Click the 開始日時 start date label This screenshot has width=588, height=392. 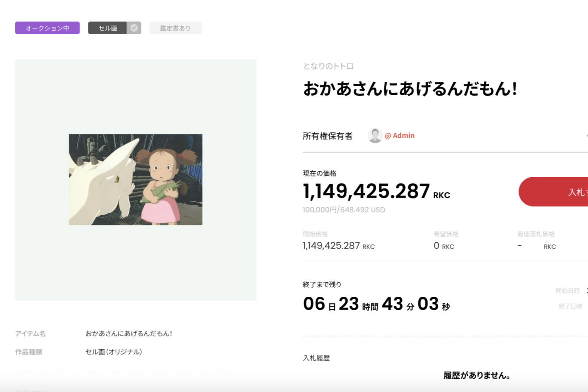567,290
